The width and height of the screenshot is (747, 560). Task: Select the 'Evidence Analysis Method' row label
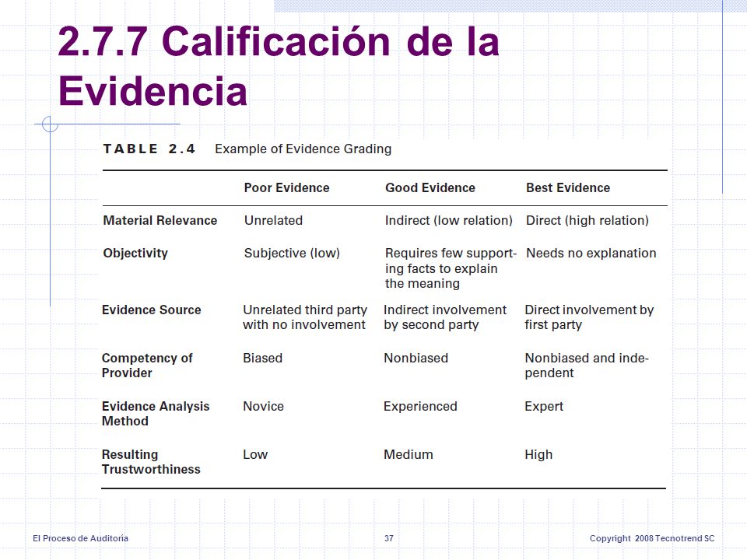pyautogui.click(x=156, y=414)
